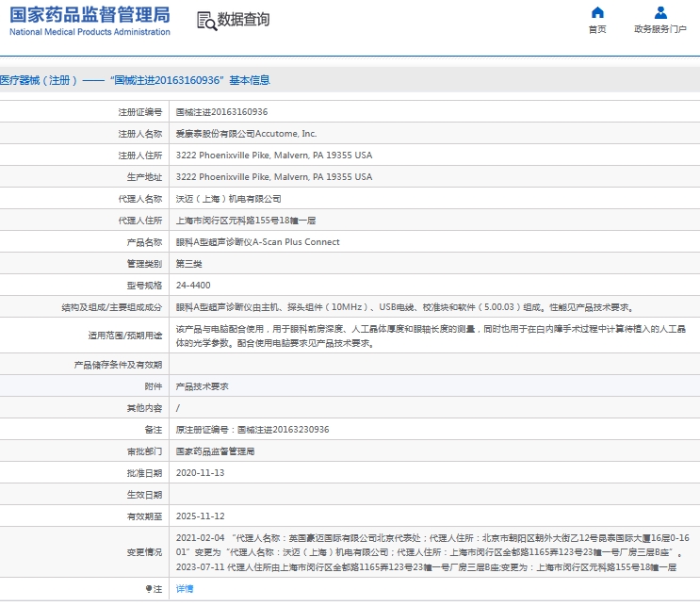Click the 产品储存条件及有效期 label

(x=119, y=365)
